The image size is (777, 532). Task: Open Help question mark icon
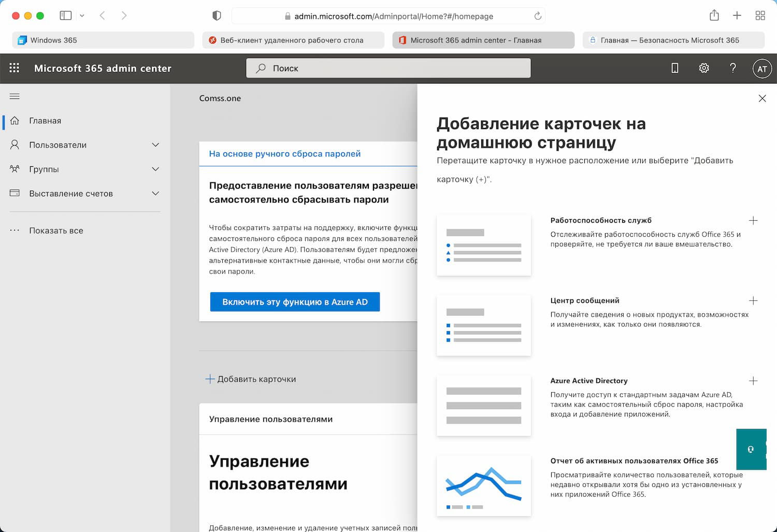732,68
